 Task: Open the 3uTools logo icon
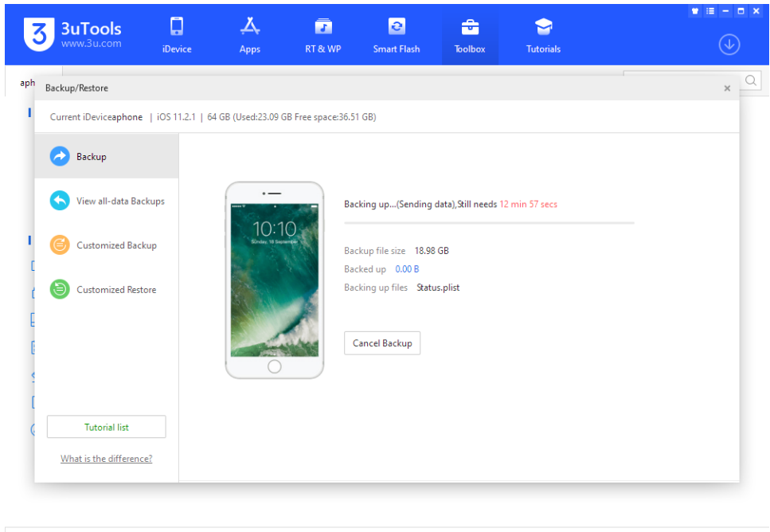click(37, 34)
